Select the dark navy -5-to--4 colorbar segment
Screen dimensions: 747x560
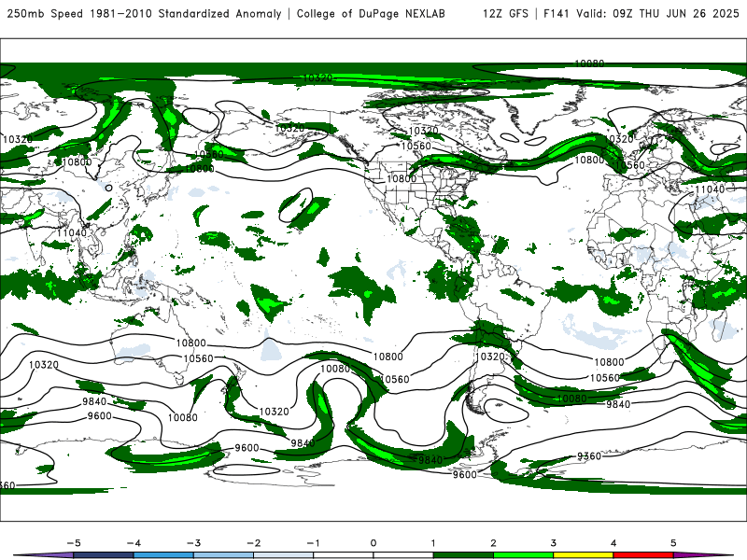[x=104, y=555]
